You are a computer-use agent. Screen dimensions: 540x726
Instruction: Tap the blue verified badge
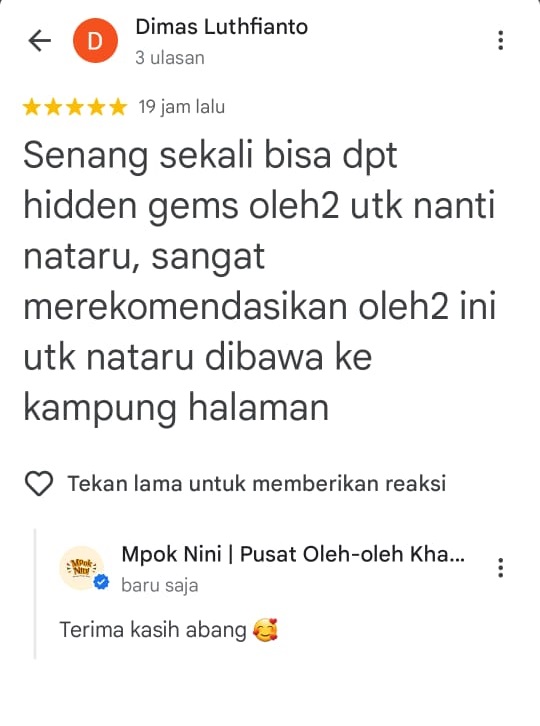[101, 582]
